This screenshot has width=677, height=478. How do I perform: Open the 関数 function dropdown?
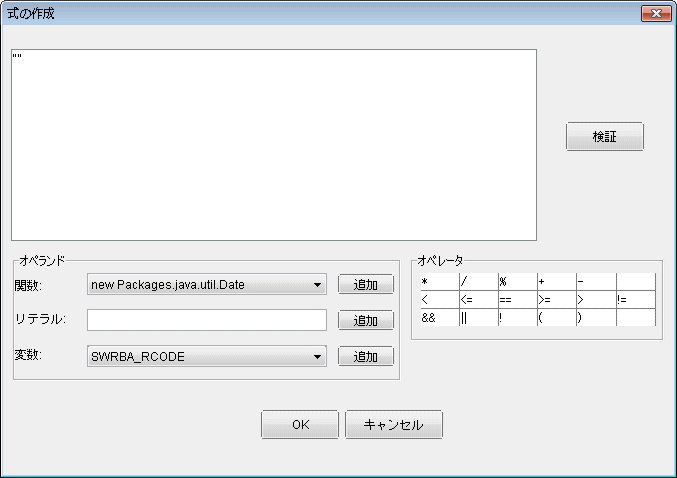coord(207,285)
